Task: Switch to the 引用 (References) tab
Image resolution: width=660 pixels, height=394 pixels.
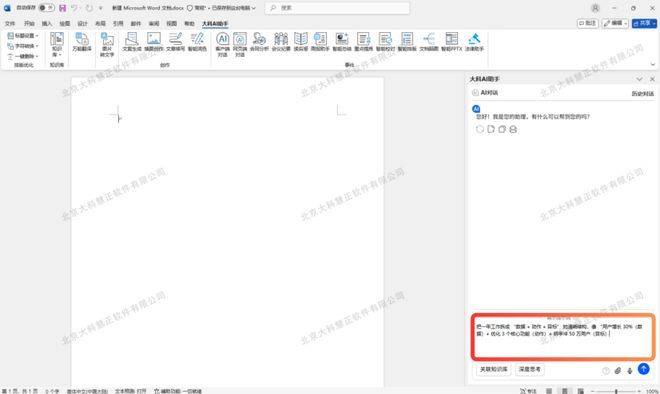Action: (x=118, y=24)
